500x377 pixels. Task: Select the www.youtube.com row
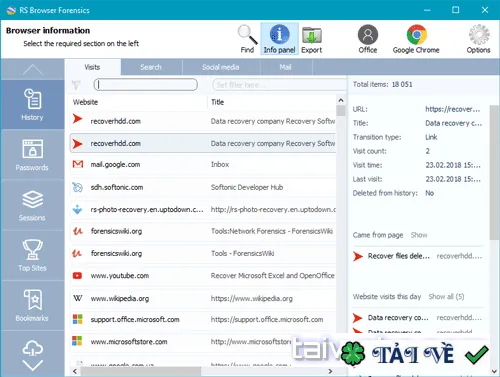click(x=203, y=276)
